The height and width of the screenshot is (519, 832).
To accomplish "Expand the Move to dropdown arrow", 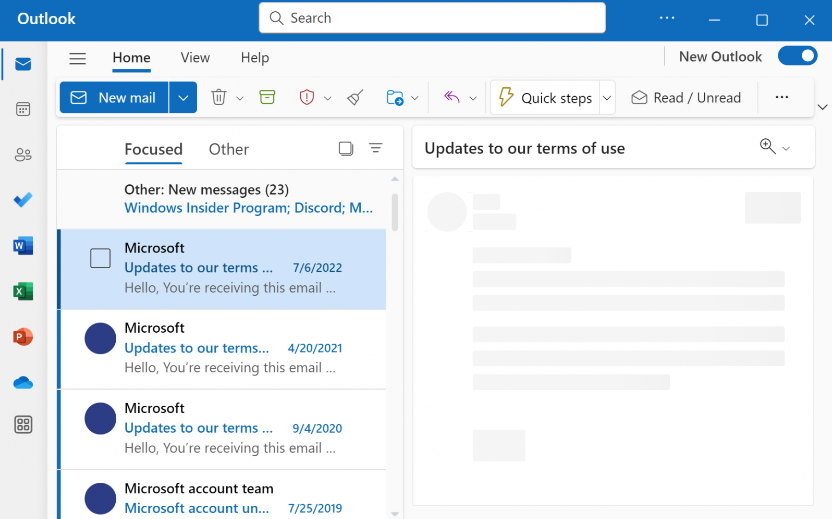I will (x=415, y=98).
